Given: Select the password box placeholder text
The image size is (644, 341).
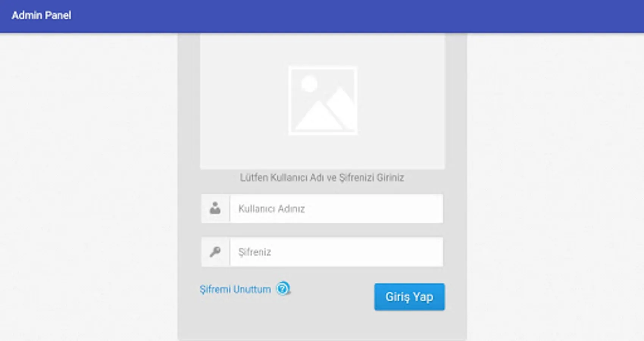Looking at the screenshot, I should pyautogui.click(x=255, y=252).
